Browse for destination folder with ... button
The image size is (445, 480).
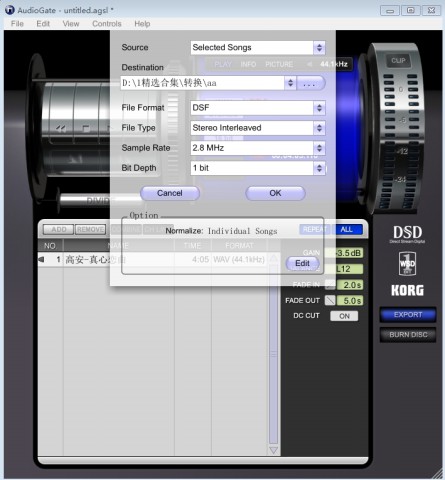(310, 83)
